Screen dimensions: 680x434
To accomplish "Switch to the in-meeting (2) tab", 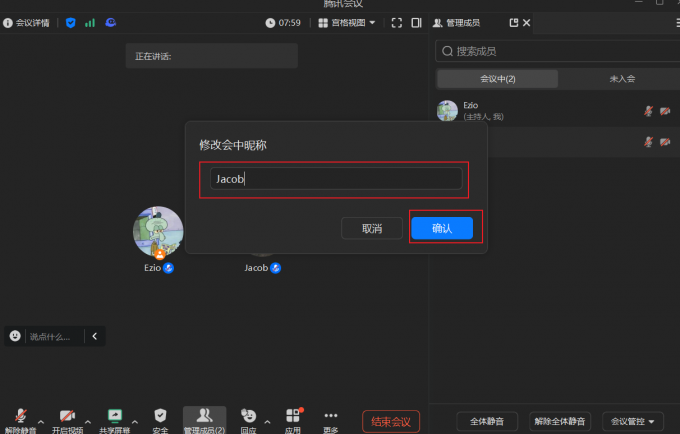I will (x=497, y=79).
